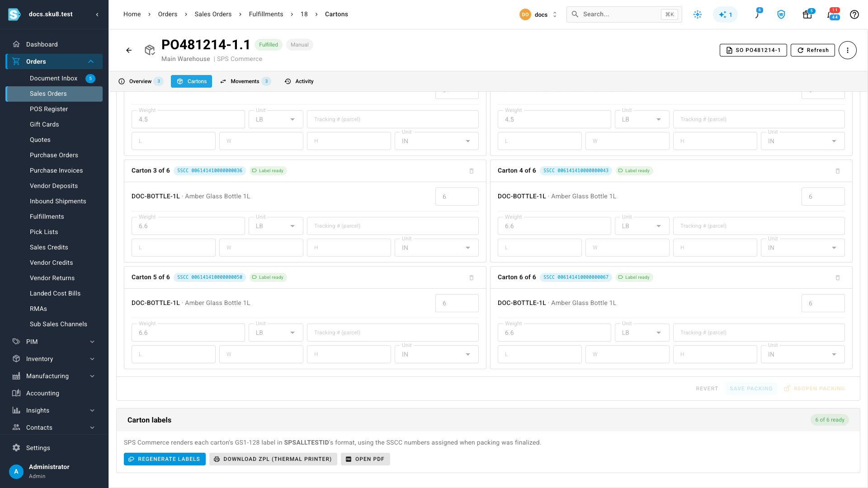Delete Carton 3 of 6 trash icon
868x488 pixels.
click(x=472, y=171)
